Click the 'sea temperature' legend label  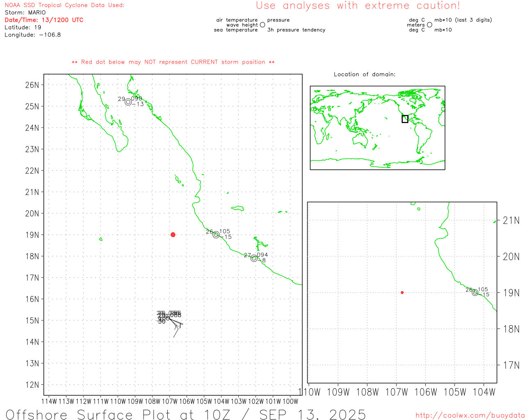coord(236,30)
